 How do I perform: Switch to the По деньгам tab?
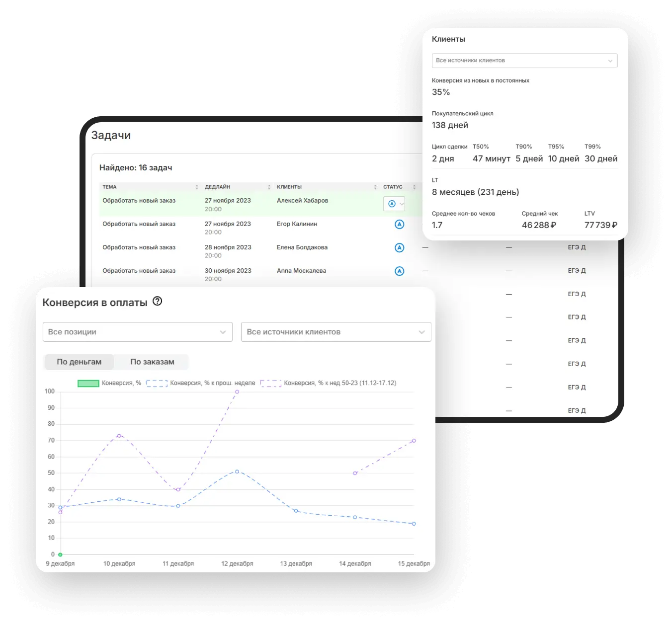[x=79, y=362]
